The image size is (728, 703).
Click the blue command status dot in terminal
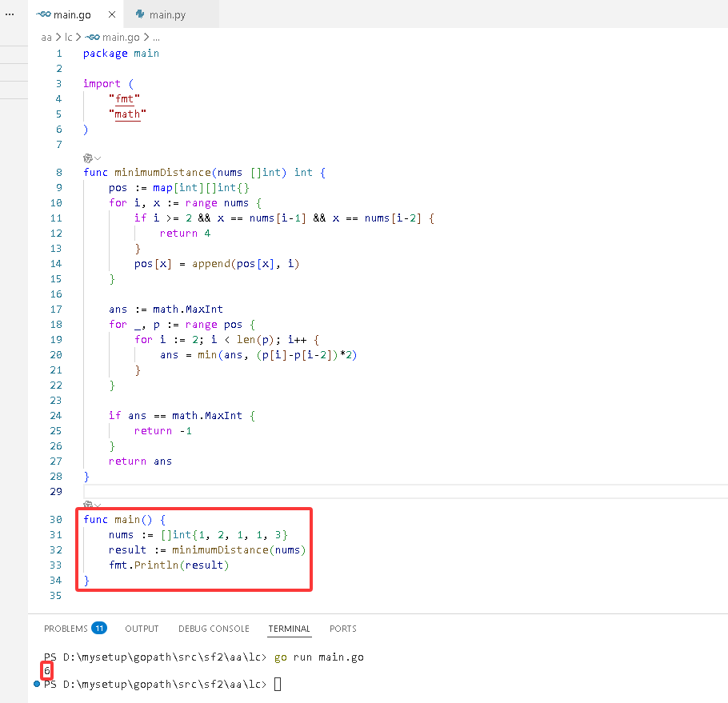coord(37,684)
